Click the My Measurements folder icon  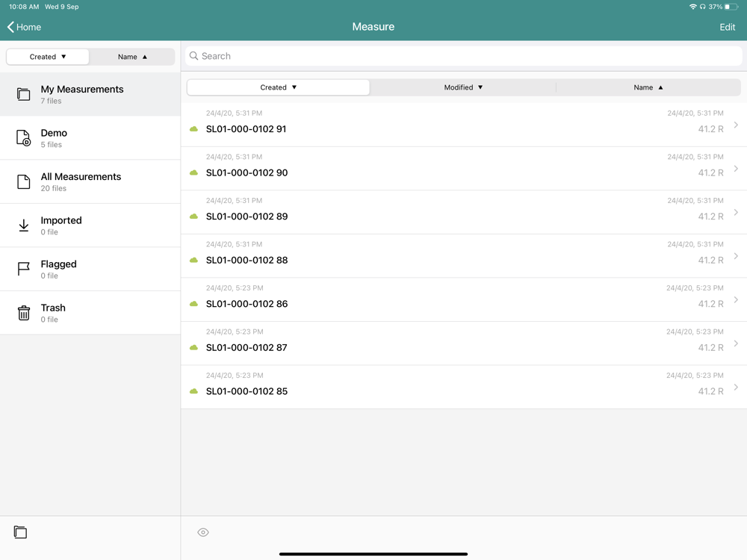tap(23, 94)
